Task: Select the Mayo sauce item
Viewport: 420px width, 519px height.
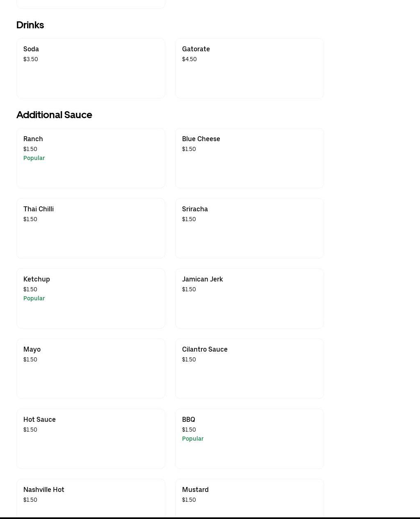Action: pyautogui.click(x=91, y=368)
